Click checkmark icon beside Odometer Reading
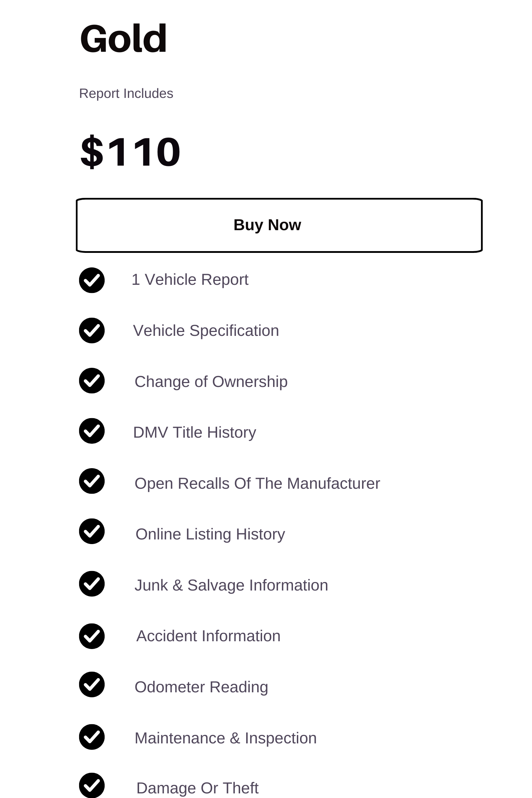The width and height of the screenshot is (532, 798). click(x=92, y=685)
